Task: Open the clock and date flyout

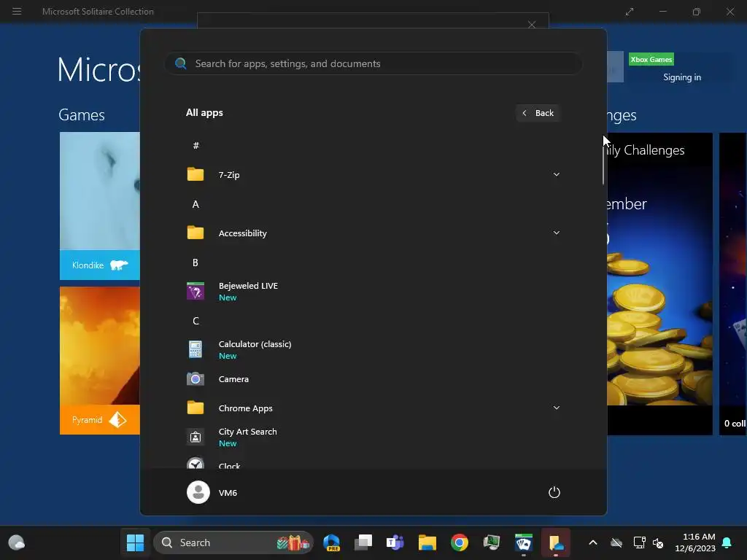Action: pos(695,542)
